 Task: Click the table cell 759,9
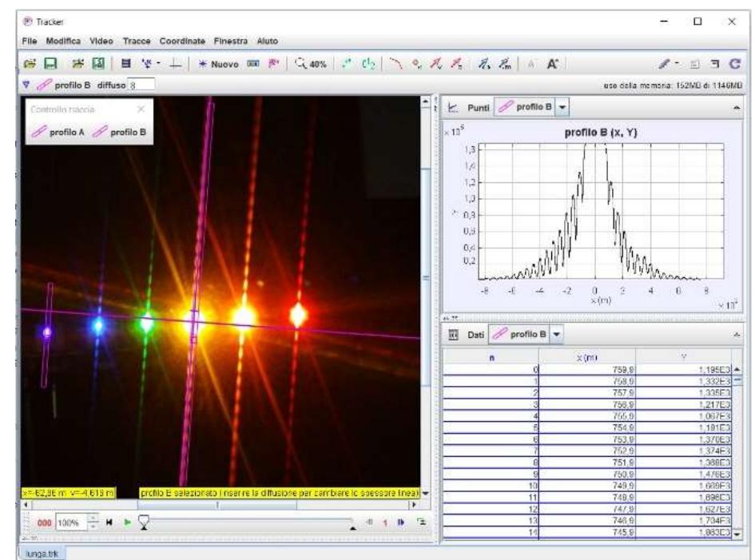[587, 370]
